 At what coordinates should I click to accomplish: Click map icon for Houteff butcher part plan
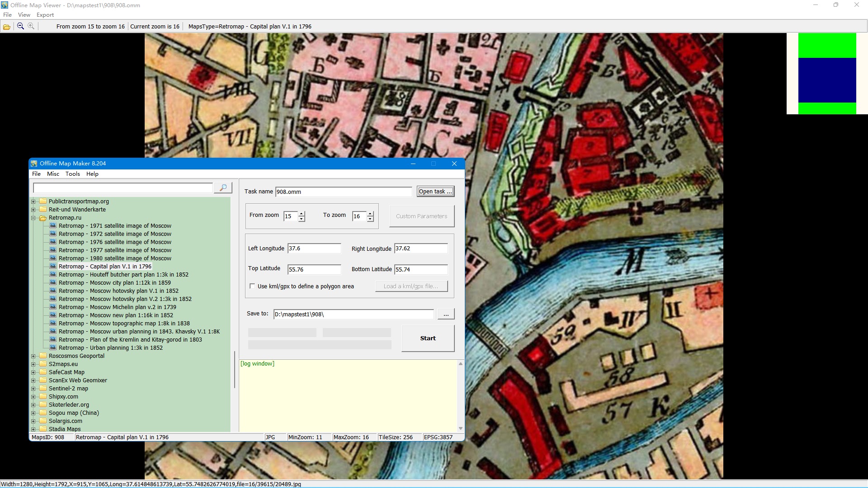[53, 274]
